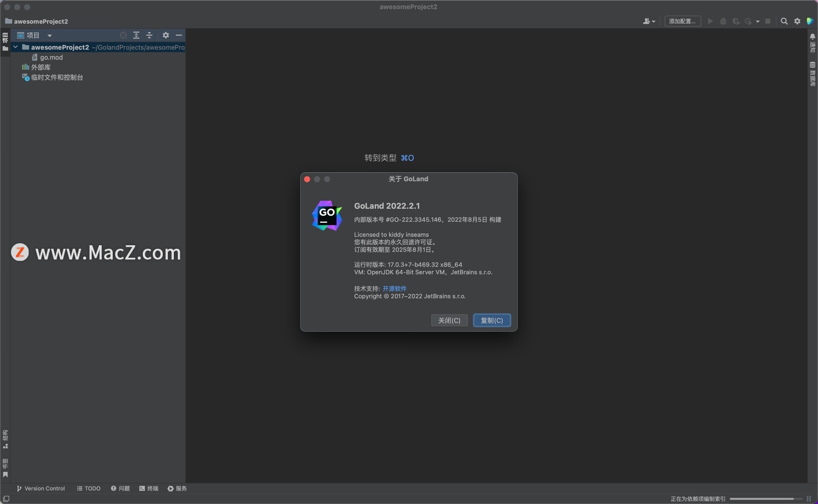Hide the project panel with minus icon
The height and width of the screenshot is (504, 818).
pos(179,35)
